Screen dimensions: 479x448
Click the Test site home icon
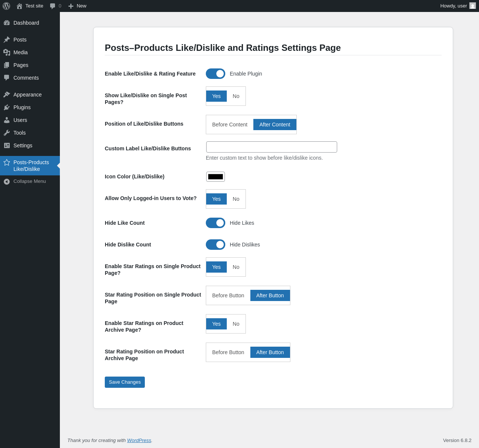point(19,6)
